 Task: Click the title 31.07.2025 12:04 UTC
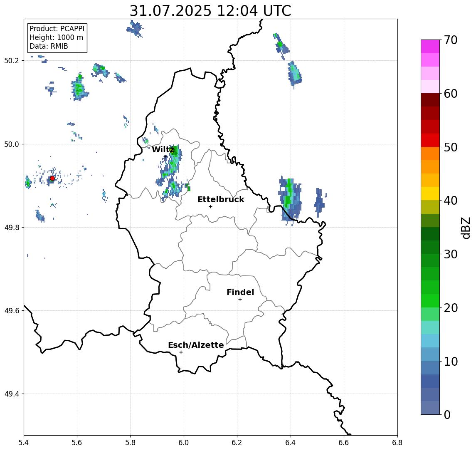[x=210, y=11]
